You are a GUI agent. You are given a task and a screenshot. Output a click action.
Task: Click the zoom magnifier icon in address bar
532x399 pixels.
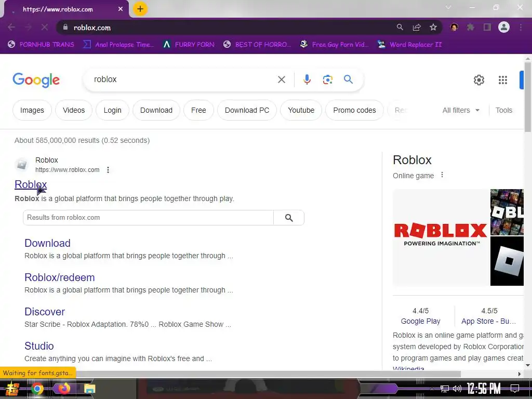tap(400, 27)
